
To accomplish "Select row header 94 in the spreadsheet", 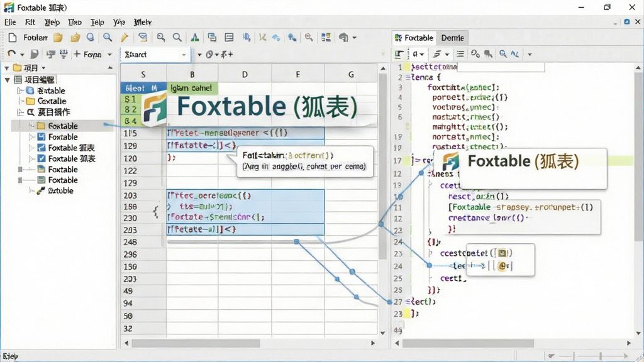I will 143,304.
